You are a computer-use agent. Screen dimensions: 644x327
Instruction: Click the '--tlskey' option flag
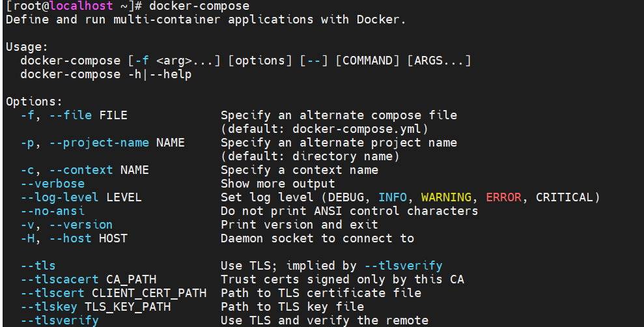click(49, 306)
